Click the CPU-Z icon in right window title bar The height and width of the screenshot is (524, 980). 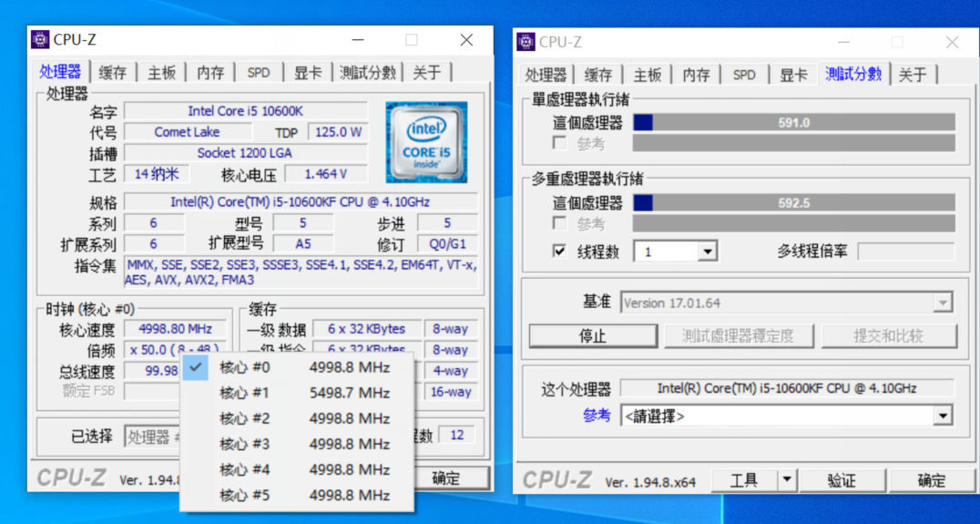[526, 42]
